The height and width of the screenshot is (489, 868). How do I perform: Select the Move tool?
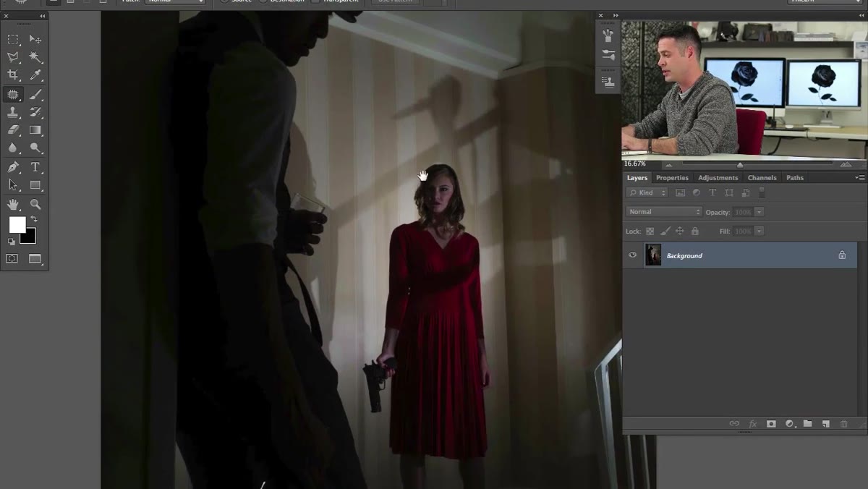click(x=35, y=39)
